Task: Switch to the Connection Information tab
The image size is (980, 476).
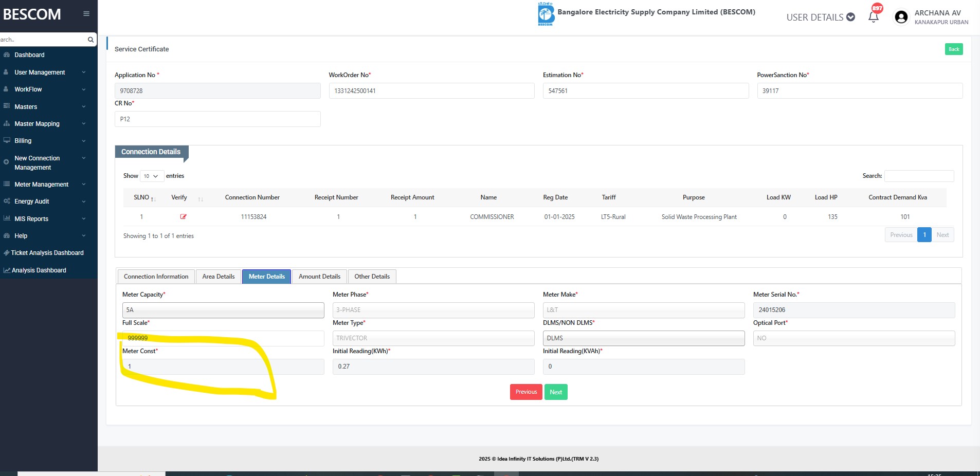Action: [156, 277]
